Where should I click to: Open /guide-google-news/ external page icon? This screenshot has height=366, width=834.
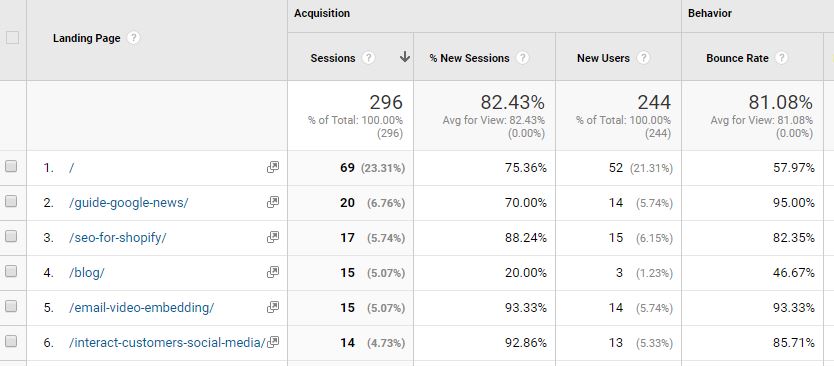coord(273,203)
